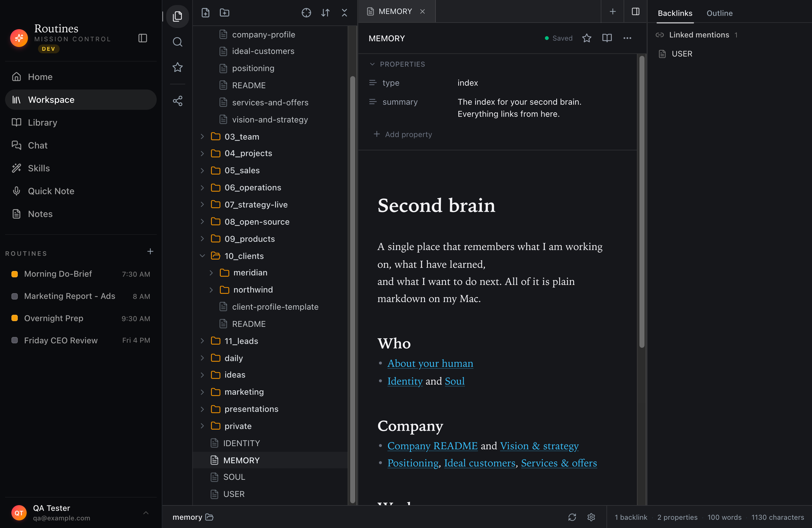This screenshot has width=812, height=528.
Task: Switch to the Backlinks tab
Action: [x=675, y=13]
